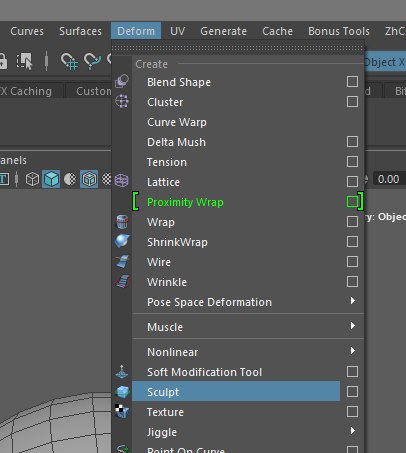Choose Delta Mush deformer entry
The height and width of the screenshot is (453, 406).
[236, 142]
